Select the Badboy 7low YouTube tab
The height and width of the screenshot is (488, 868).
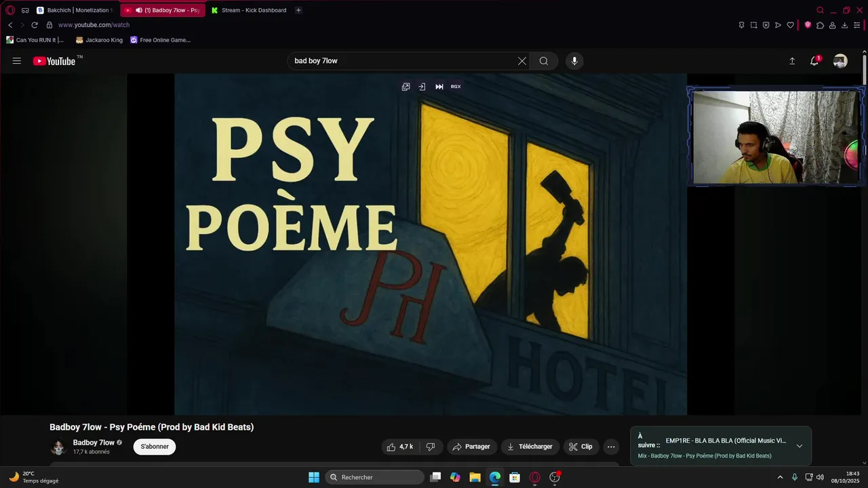tap(163, 10)
